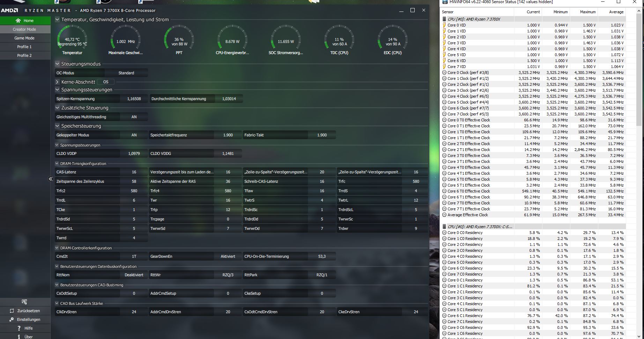This screenshot has height=339, width=644.
Task: Open the Home tab
Action: click(25, 21)
